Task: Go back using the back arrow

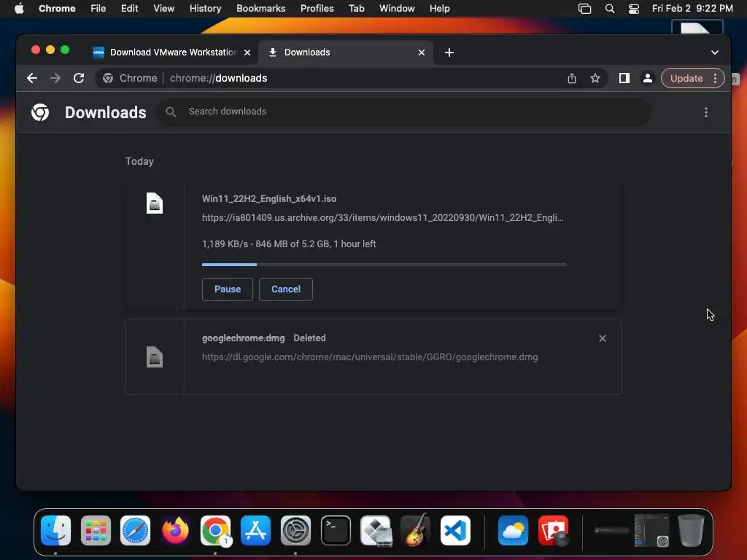Action: pyautogui.click(x=32, y=78)
